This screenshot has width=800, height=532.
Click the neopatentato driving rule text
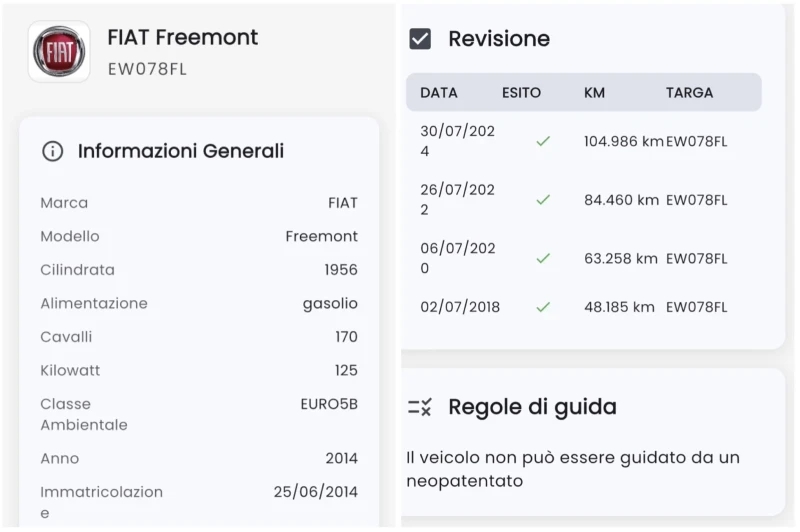573,469
